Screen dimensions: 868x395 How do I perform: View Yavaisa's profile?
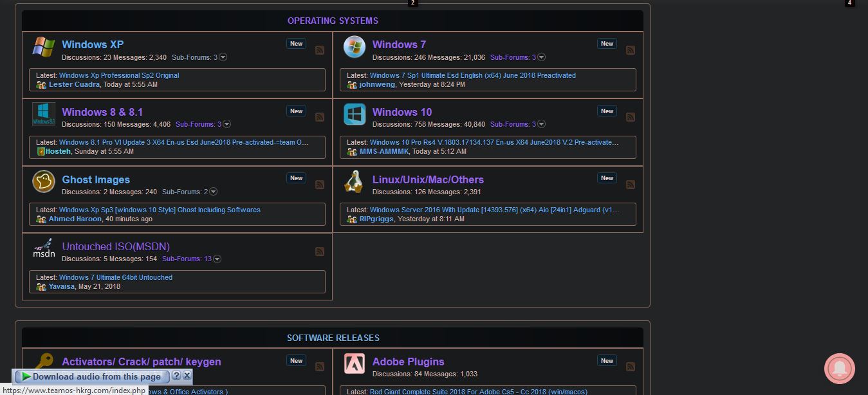[62, 286]
